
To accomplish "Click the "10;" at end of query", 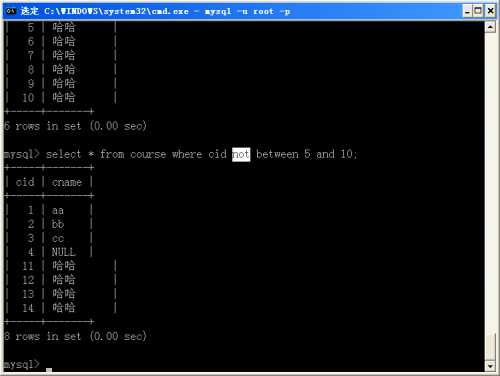I will coord(349,154).
